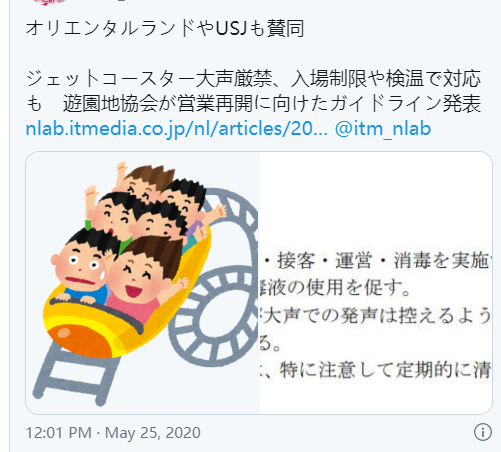Click the 大声での発声は控えるよう line in image
The width and height of the screenshot is (501, 452).
tap(377, 315)
